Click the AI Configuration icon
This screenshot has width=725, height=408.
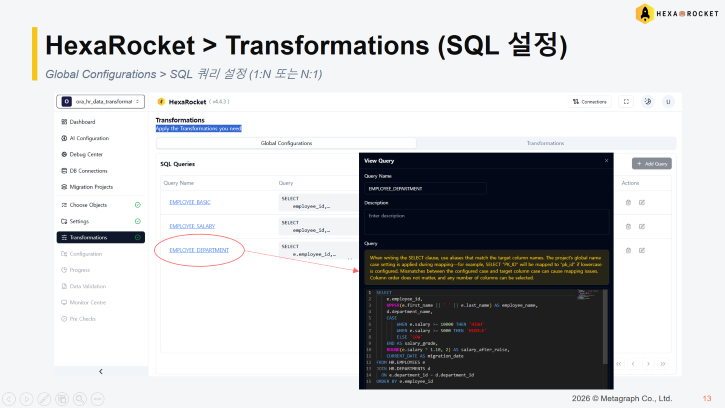64,138
